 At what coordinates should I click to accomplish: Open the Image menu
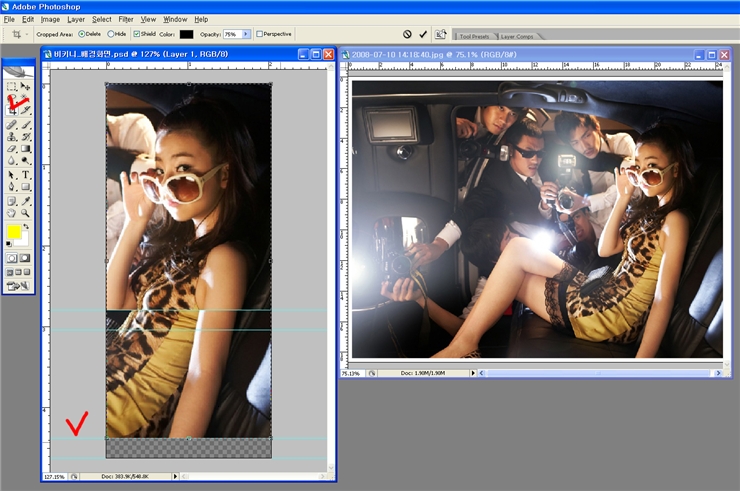[x=50, y=19]
